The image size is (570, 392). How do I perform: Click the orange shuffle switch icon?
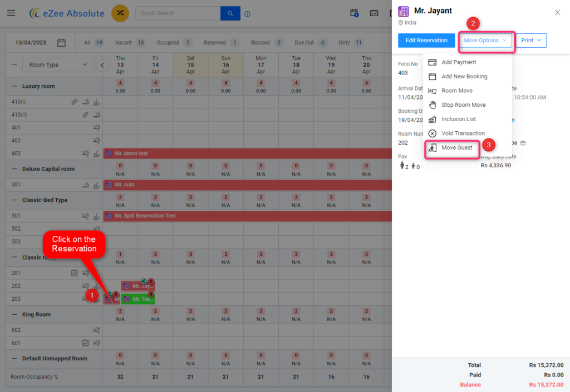tap(120, 13)
